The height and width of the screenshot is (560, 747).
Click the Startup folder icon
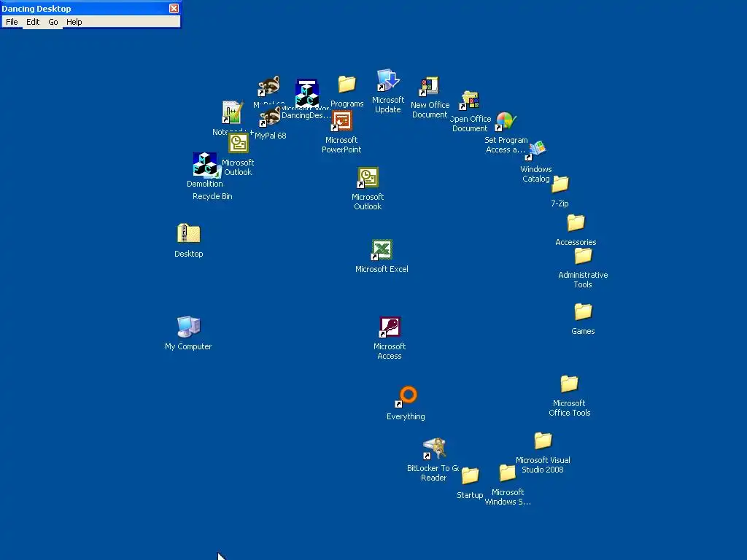[x=470, y=475]
